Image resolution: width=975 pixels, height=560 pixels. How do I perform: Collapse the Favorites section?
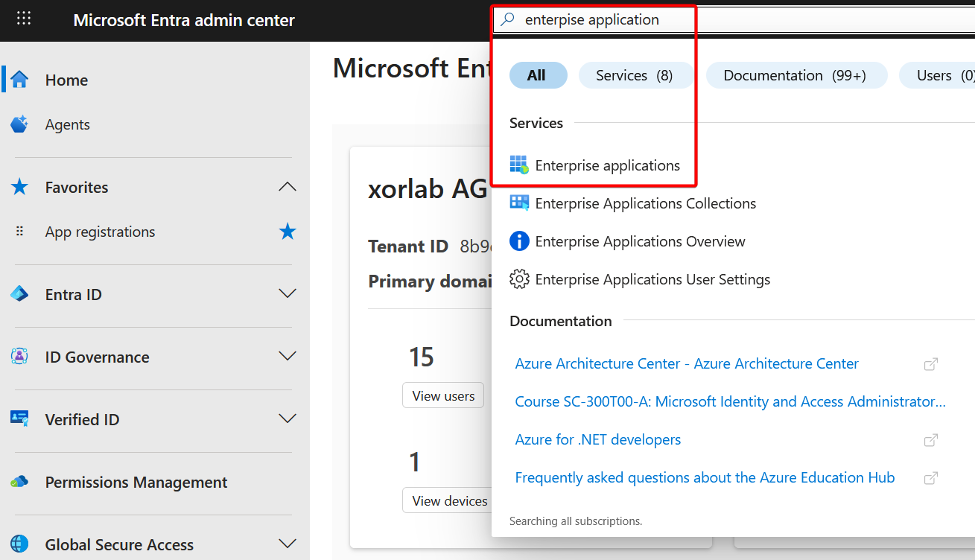pos(288,187)
